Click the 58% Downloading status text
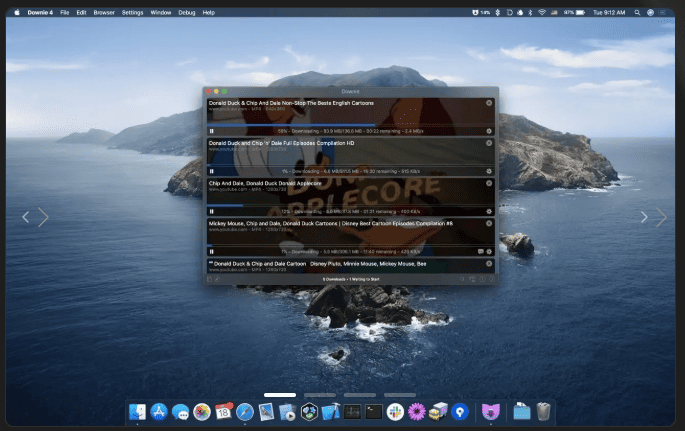This screenshot has height=431, width=685. pos(350,131)
